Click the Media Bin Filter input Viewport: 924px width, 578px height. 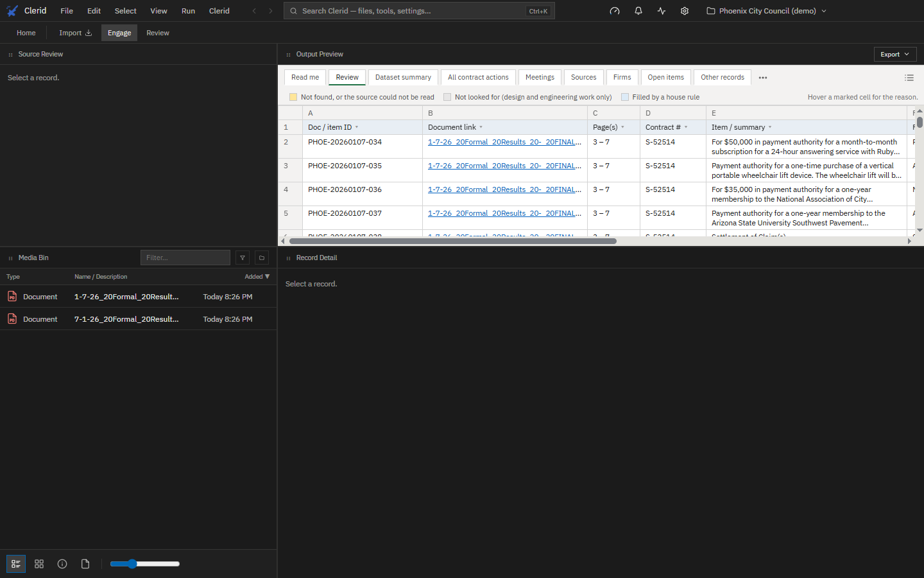coord(185,258)
